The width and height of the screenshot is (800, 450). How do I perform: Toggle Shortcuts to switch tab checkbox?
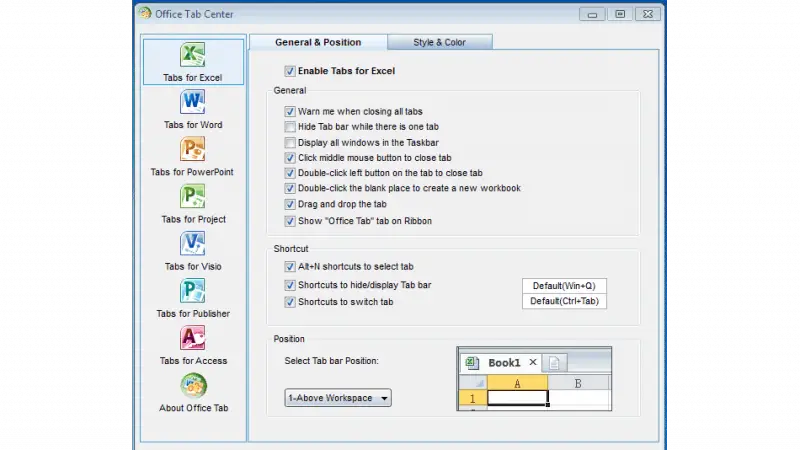tap(290, 302)
